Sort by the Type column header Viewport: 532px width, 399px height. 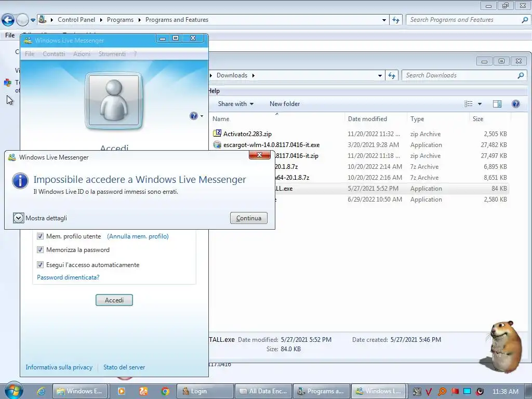(x=438, y=119)
